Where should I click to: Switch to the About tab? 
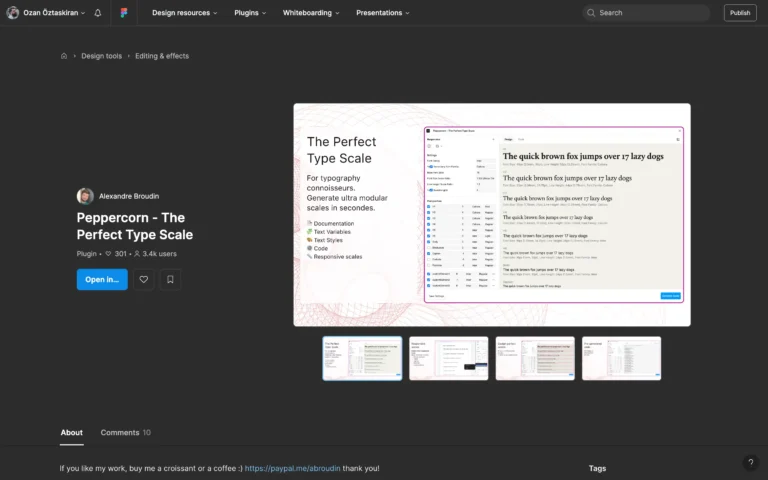click(72, 432)
